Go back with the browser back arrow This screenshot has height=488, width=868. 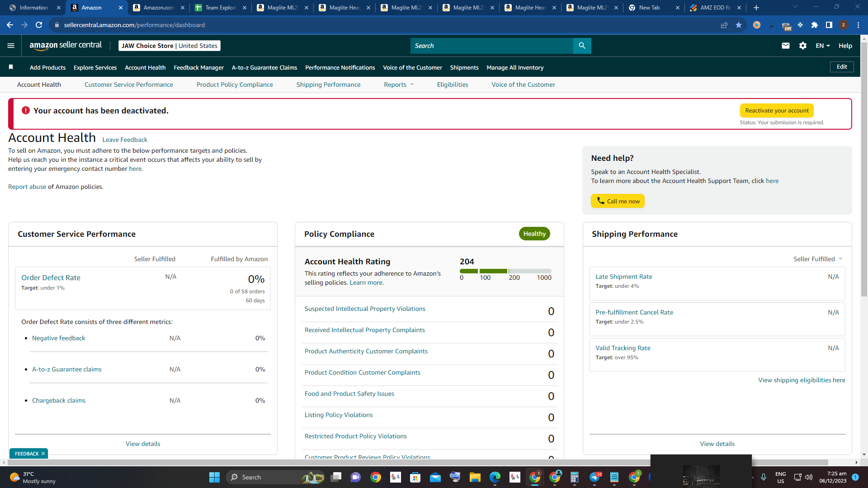[10, 25]
